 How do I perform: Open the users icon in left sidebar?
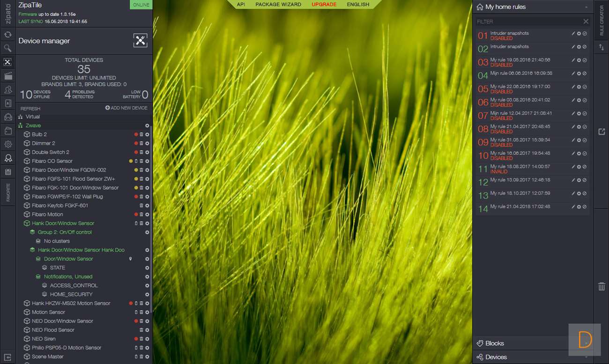tap(7, 89)
